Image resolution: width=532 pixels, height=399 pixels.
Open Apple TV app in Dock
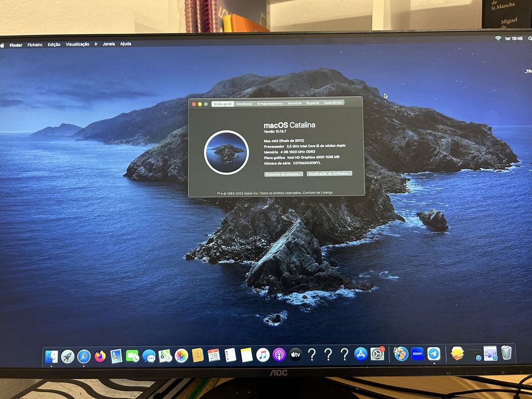[295, 355]
